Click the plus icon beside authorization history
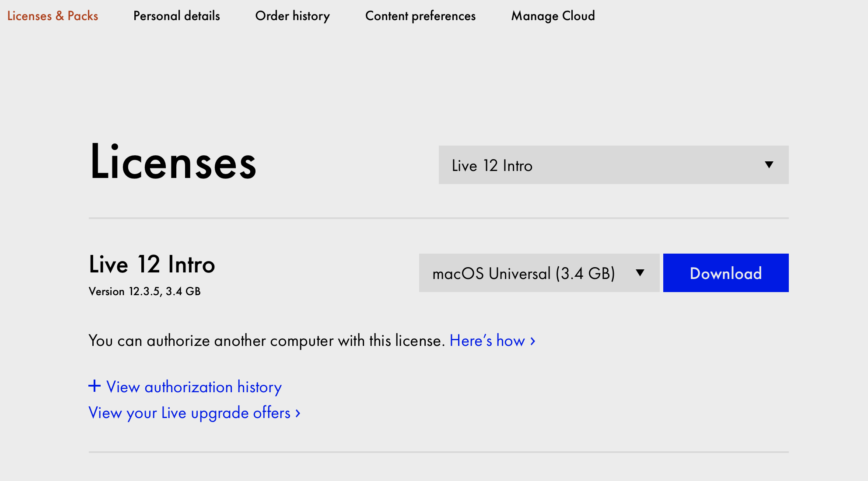Image resolution: width=868 pixels, height=481 pixels. [94, 386]
